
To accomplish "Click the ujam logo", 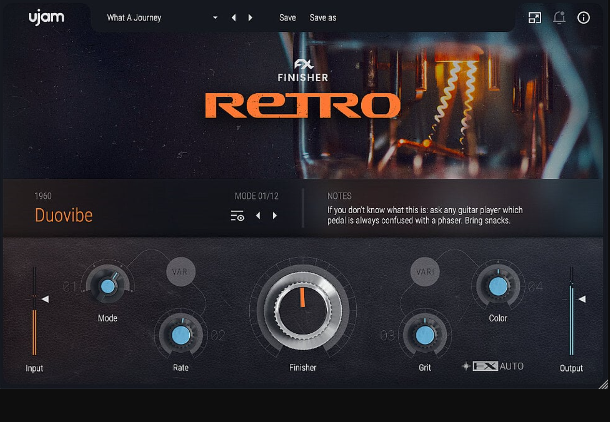I will (x=40, y=18).
